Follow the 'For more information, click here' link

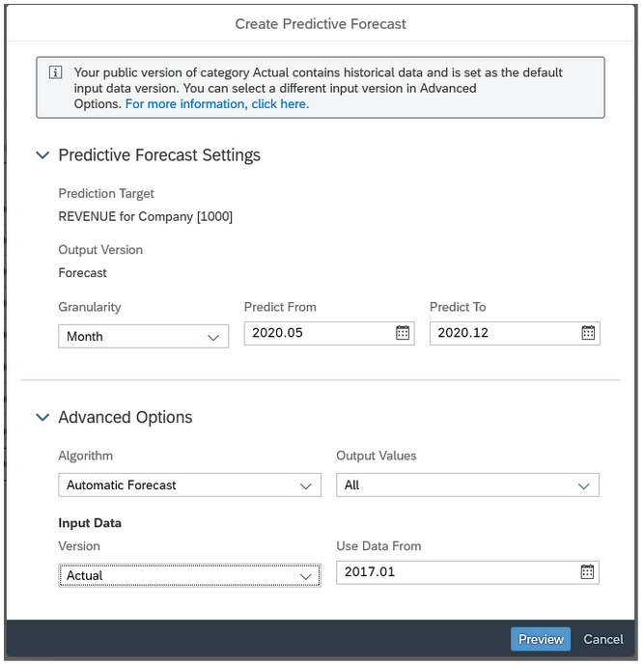pyautogui.click(x=217, y=104)
